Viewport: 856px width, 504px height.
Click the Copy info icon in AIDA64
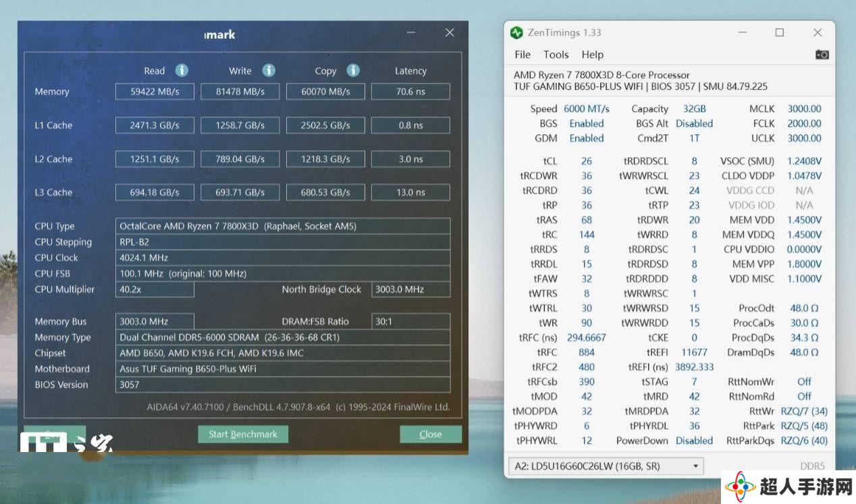coord(353,70)
